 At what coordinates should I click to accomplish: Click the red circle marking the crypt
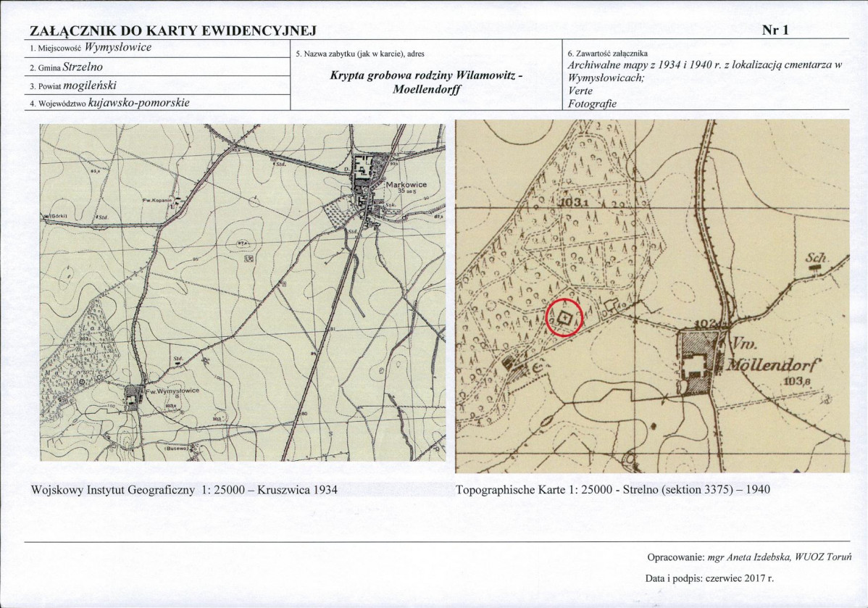tap(564, 317)
